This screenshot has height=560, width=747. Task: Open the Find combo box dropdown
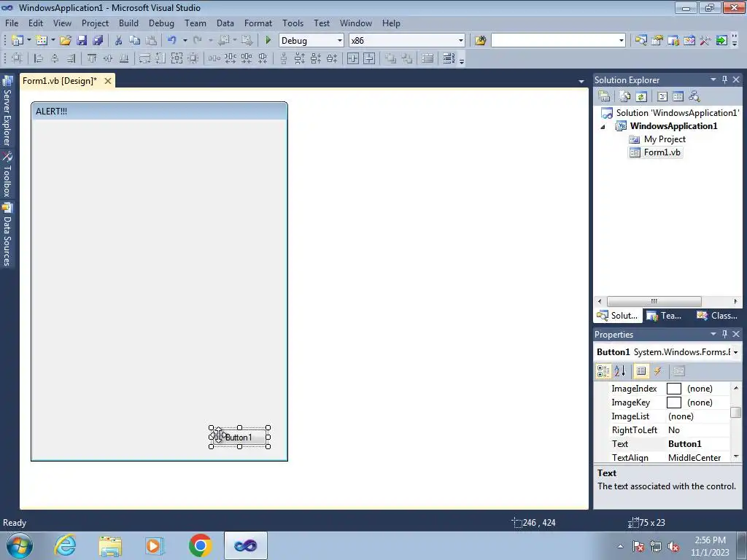[x=621, y=41]
